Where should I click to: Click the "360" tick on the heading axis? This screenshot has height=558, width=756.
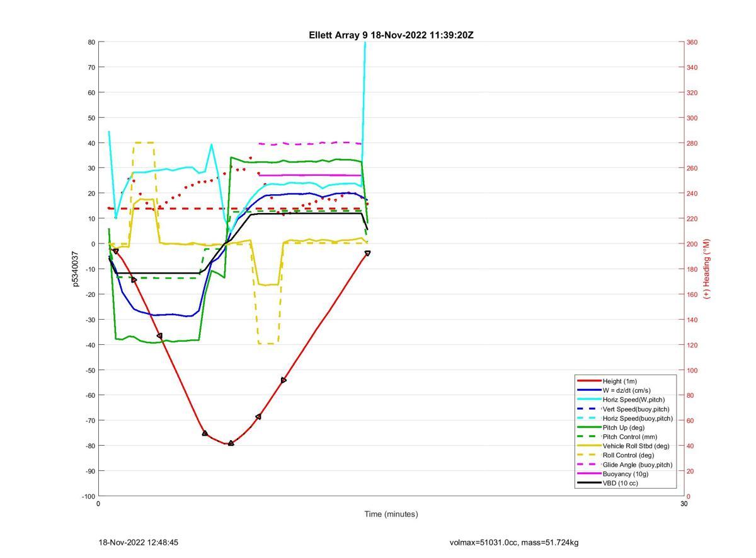point(692,42)
